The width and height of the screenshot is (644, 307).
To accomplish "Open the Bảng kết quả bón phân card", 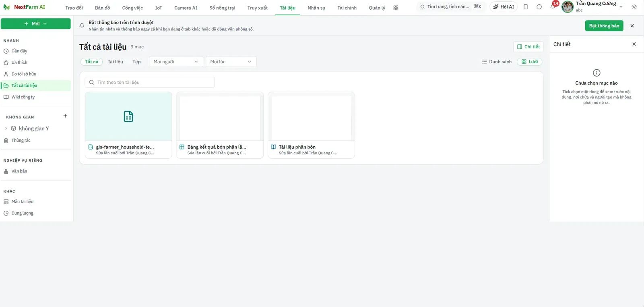I will (x=220, y=125).
